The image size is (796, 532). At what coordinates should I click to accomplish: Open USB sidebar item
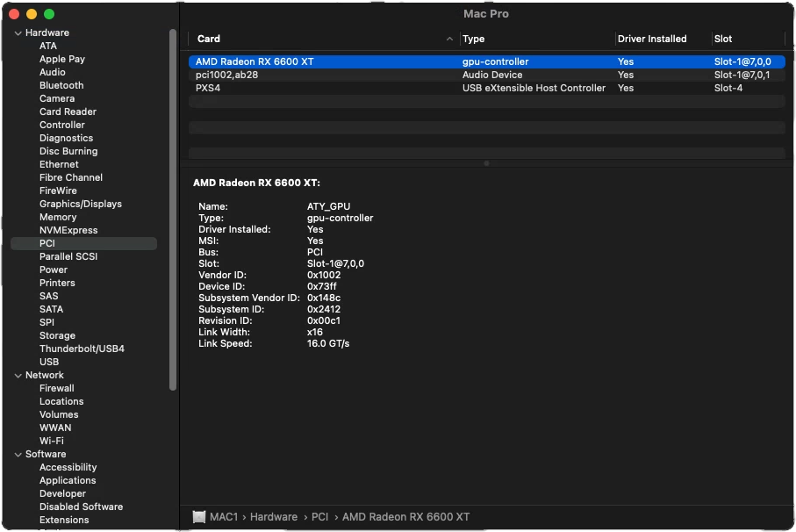point(49,363)
